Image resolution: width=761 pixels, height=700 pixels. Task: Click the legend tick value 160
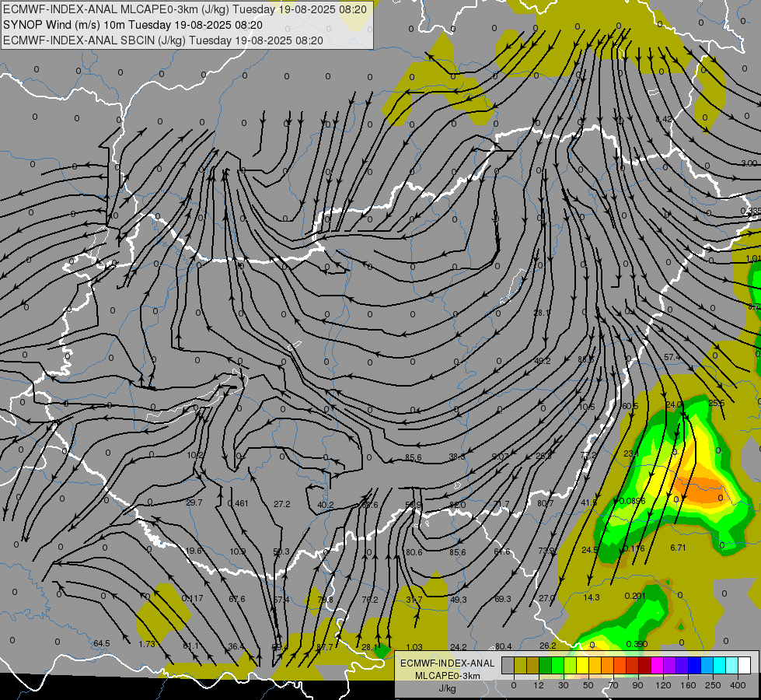click(x=688, y=685)
